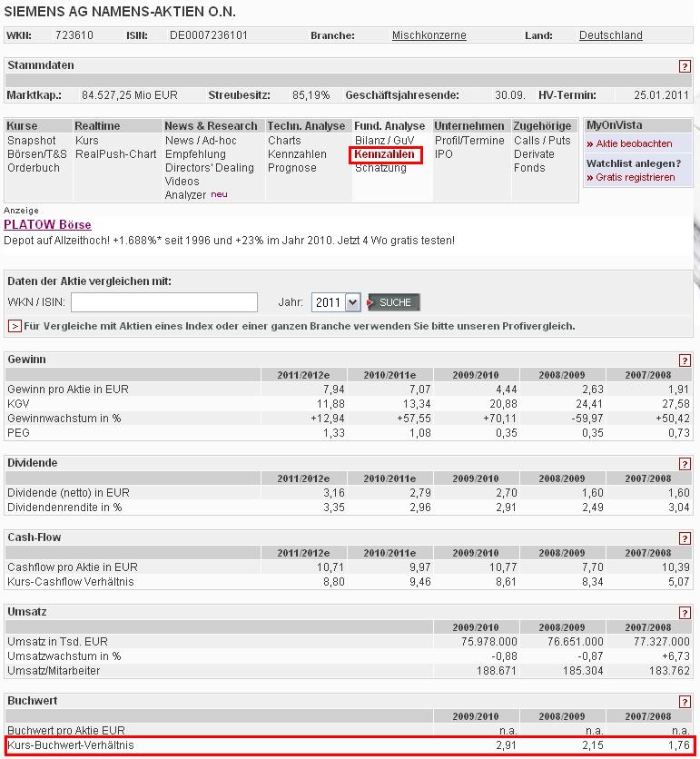Click the Watchlist anlegen? heading
Viewport: 700px width, 759px height.
coord(634,163)
